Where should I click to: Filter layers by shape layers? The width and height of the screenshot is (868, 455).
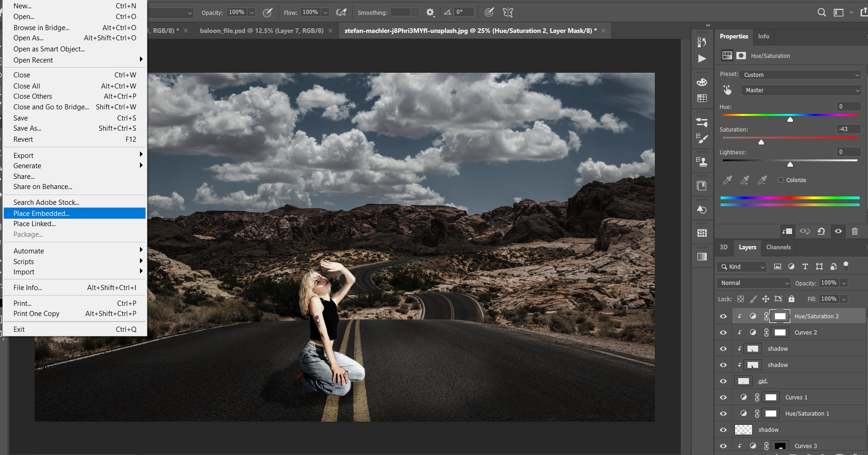(x=819, y=266)
